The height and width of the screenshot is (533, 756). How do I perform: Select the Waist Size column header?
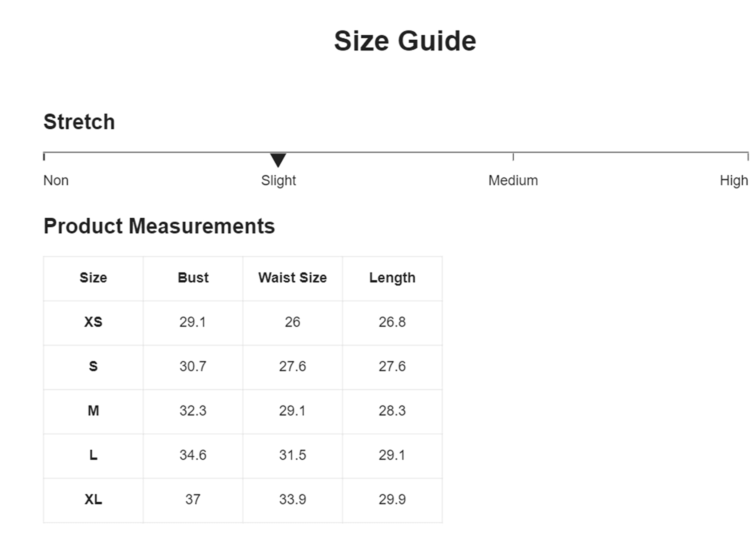293,278
